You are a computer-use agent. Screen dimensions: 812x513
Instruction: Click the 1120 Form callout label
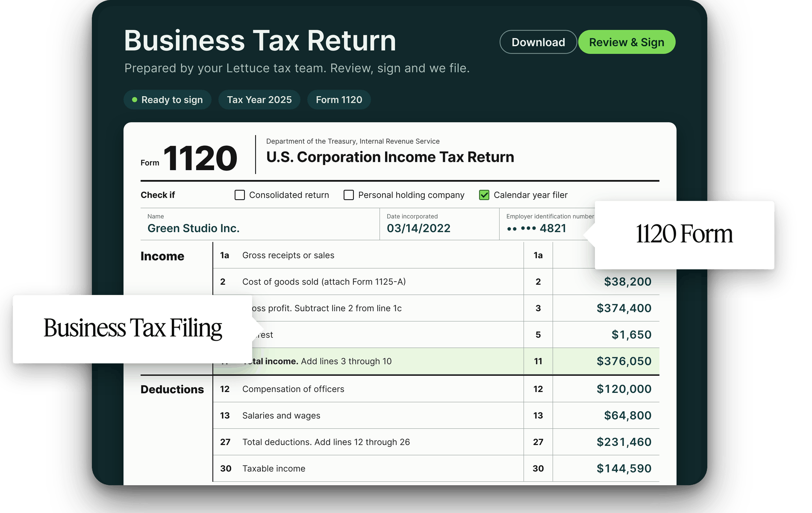point(684,235)
